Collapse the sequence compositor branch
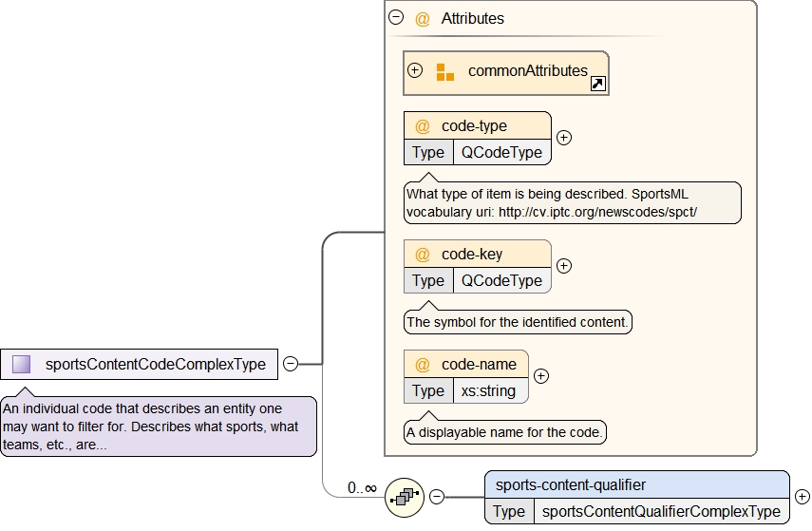 pyautogui.click(x=437, y=497)
